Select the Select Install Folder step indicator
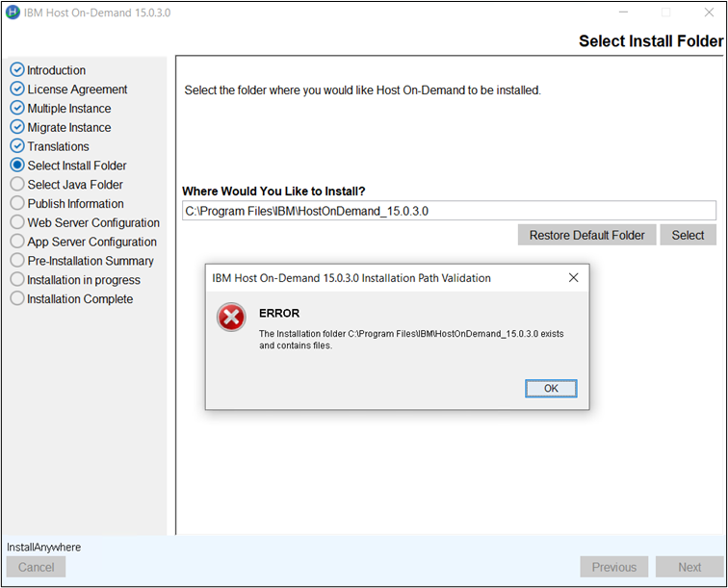Image resolution: width=728 pixels, height=588 pixels. click(16, 166)
